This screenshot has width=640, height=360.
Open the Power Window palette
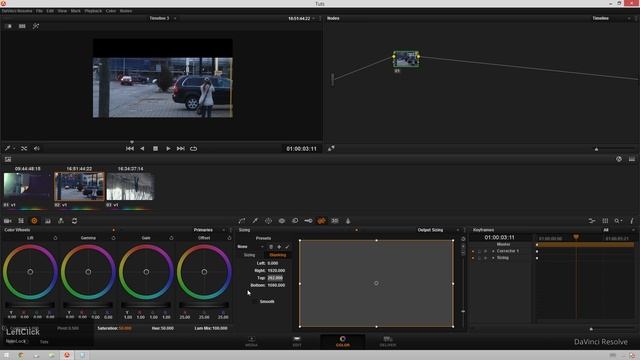268,221
